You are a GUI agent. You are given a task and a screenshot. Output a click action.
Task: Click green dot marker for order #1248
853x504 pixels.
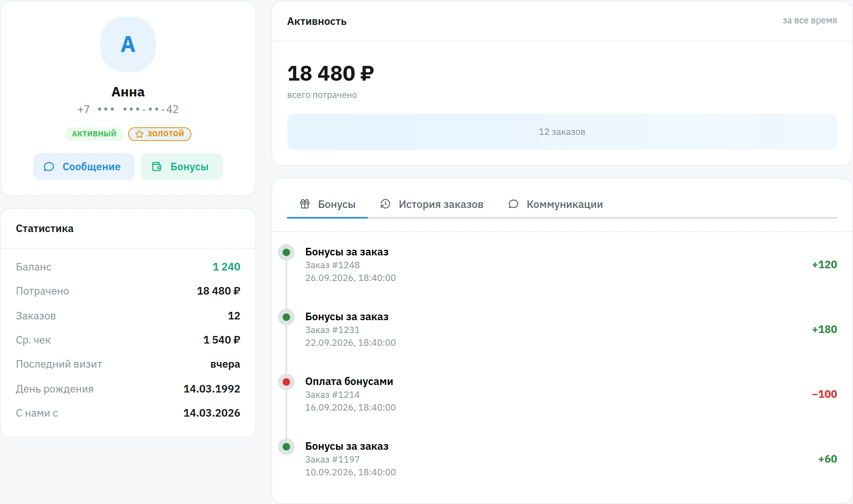[x=286, y=252]
